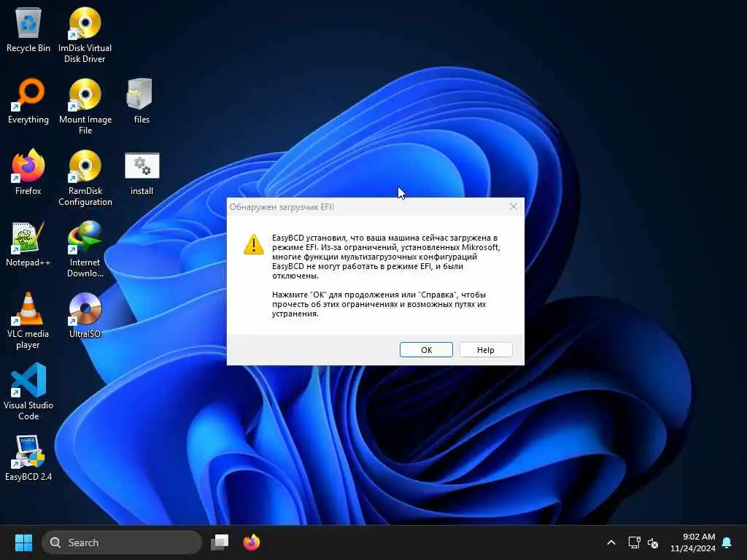Click the yellow warning icon in dialog
The width and height of the screenshot is (747, 560).
pyautogui.click(x=253, y=244)
